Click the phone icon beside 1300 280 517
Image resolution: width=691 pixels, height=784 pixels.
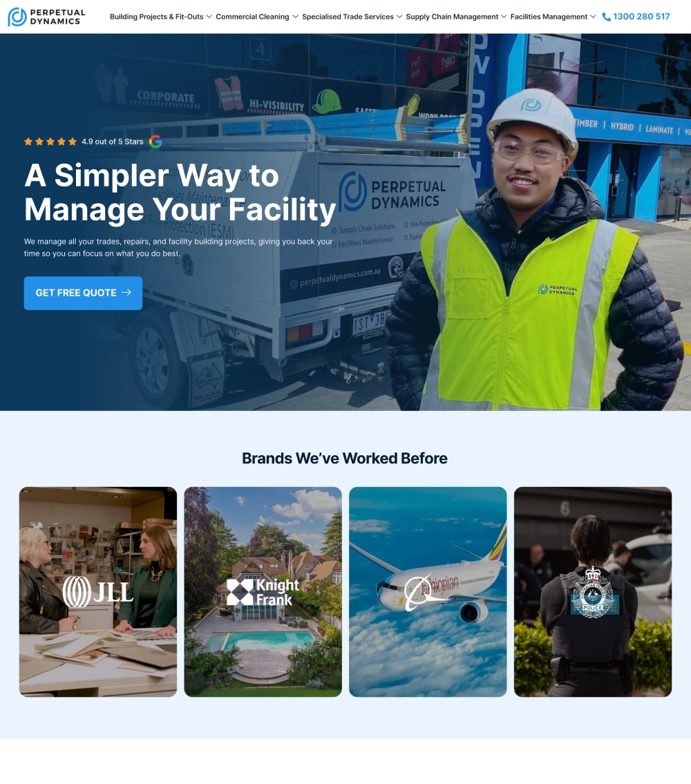[606, 17]
